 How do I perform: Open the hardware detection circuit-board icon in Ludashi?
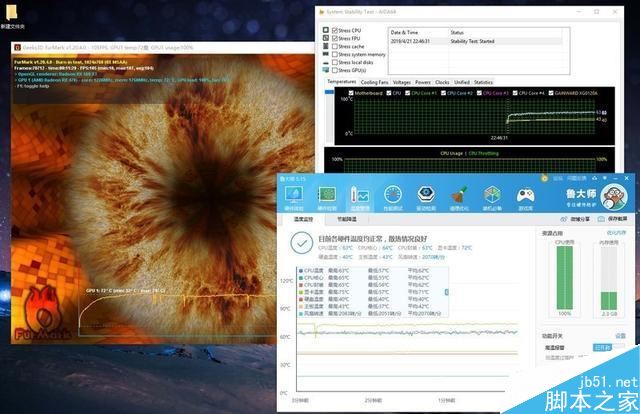click(327, 195)
